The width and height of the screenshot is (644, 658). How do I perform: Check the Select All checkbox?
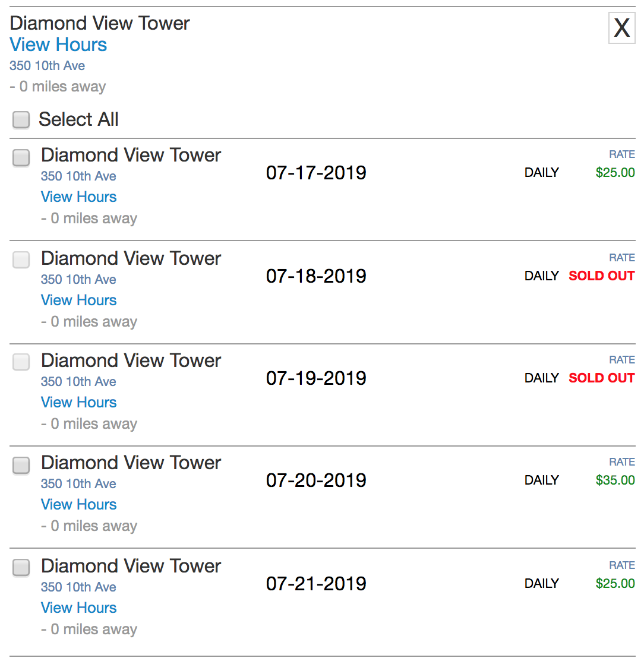click(x=21, y=119)
